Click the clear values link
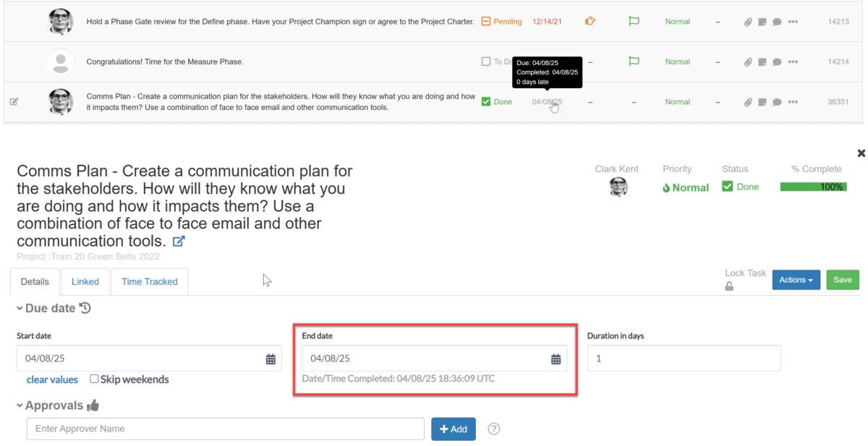 click(x=52, y=379)
